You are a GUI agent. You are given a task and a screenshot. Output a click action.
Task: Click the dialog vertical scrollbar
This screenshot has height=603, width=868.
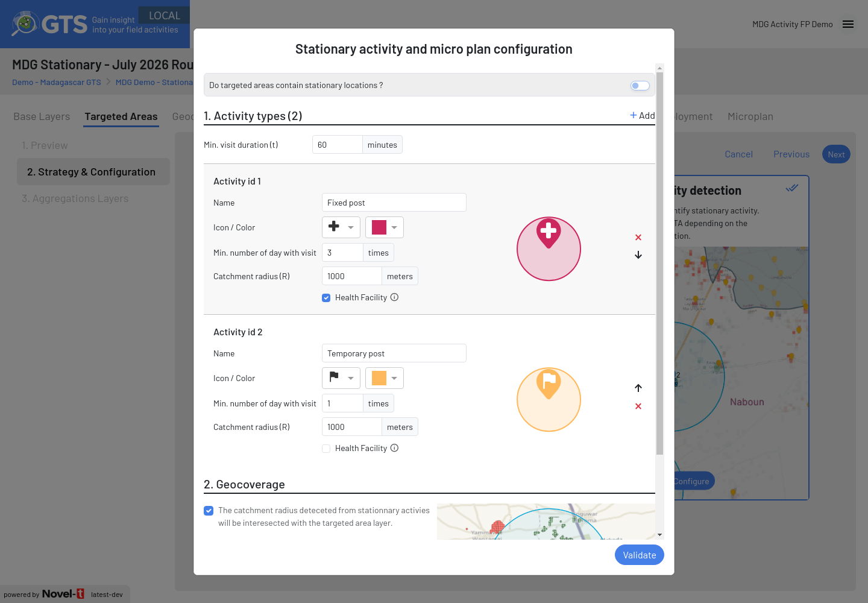[660, 264]
